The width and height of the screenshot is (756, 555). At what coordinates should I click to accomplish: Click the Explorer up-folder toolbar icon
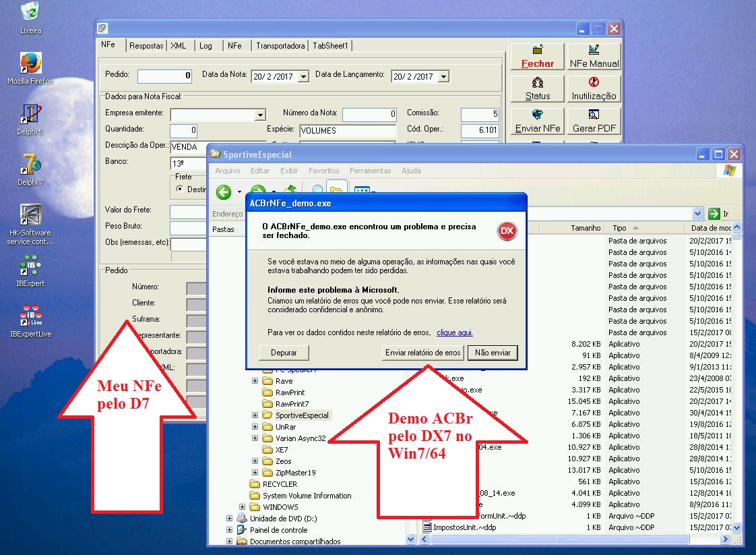290,189
